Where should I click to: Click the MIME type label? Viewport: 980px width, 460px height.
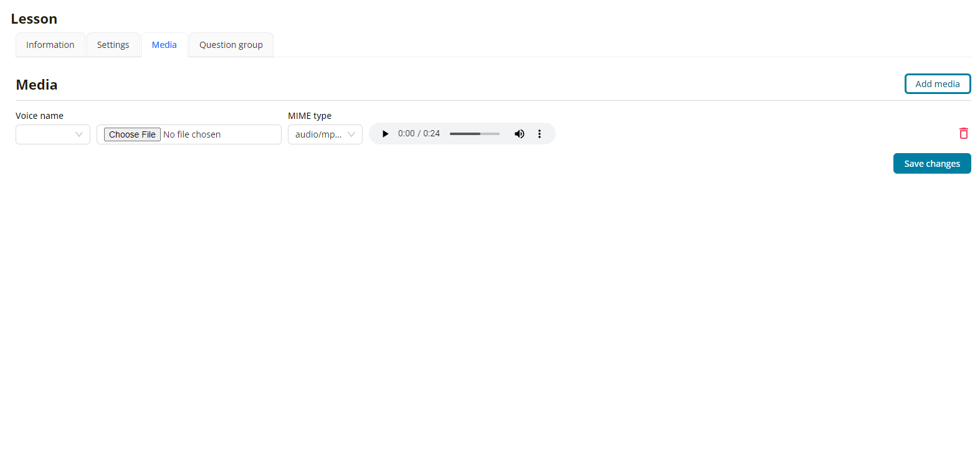(310, 116)
